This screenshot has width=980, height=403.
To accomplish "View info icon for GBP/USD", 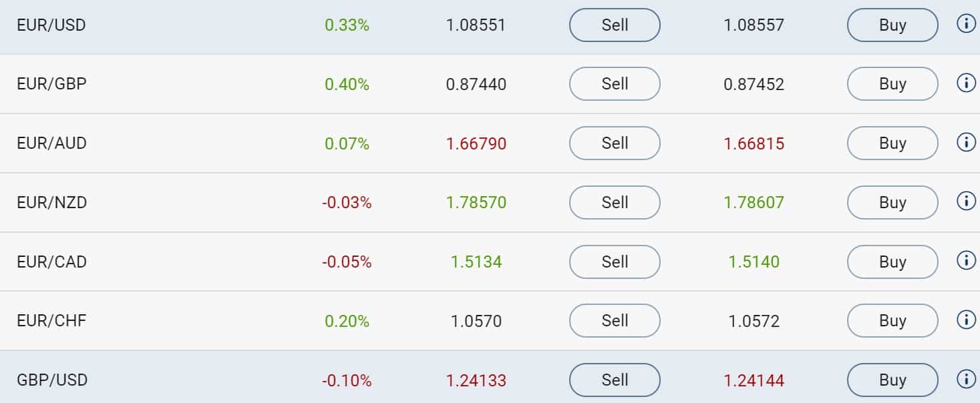I will [x=966, y=380].
